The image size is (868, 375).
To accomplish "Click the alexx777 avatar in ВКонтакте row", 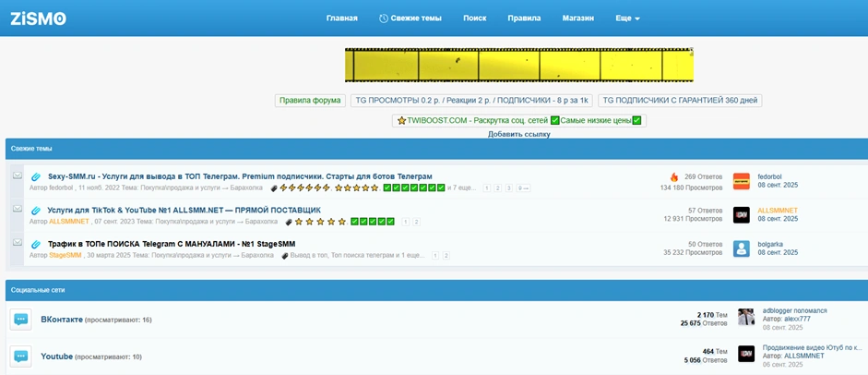I will pos(745,317).
